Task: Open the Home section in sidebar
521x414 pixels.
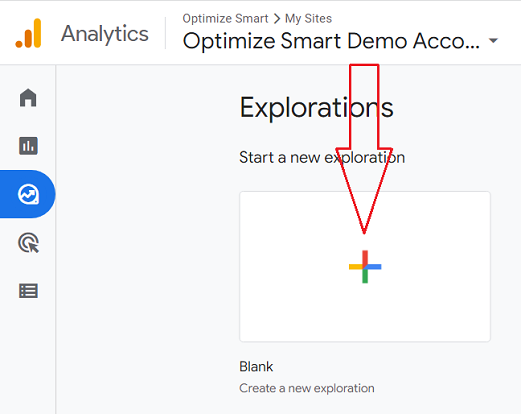Action: click(x=28, y=98)
